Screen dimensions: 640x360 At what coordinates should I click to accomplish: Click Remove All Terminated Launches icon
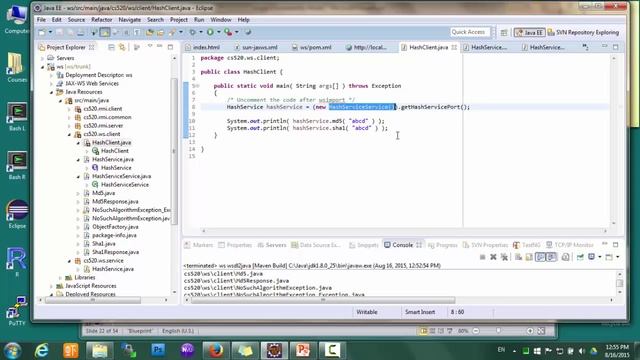pos(504,257)
